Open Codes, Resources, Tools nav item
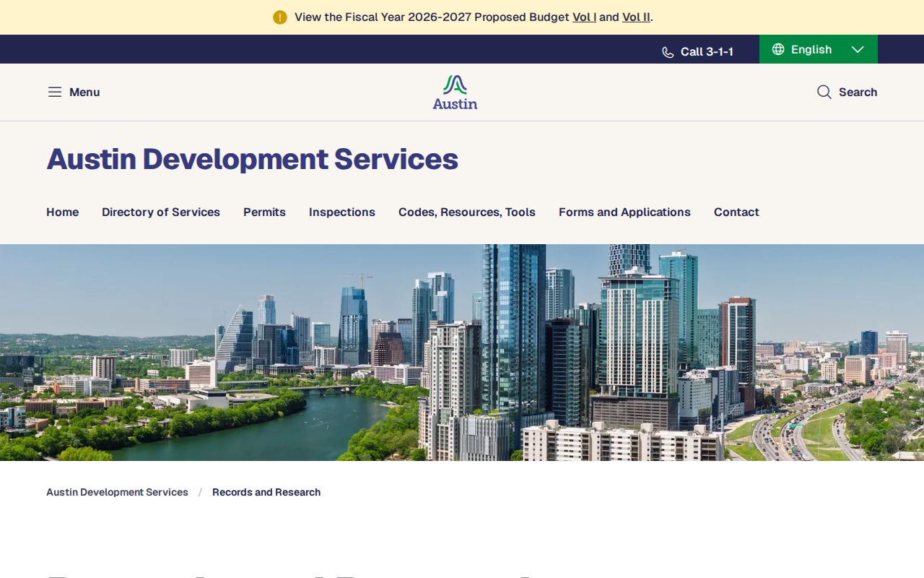The height and width of the screenshot is (578, 924). pos(467,212)
